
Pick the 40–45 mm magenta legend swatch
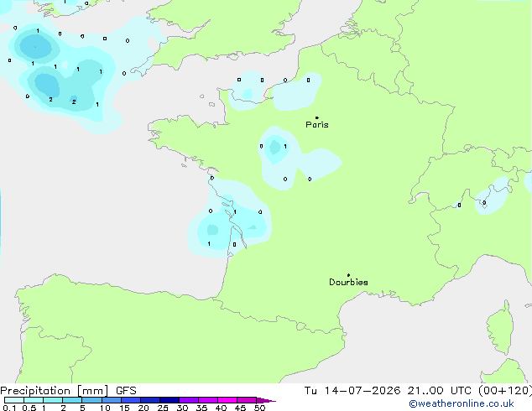(227, 400)
